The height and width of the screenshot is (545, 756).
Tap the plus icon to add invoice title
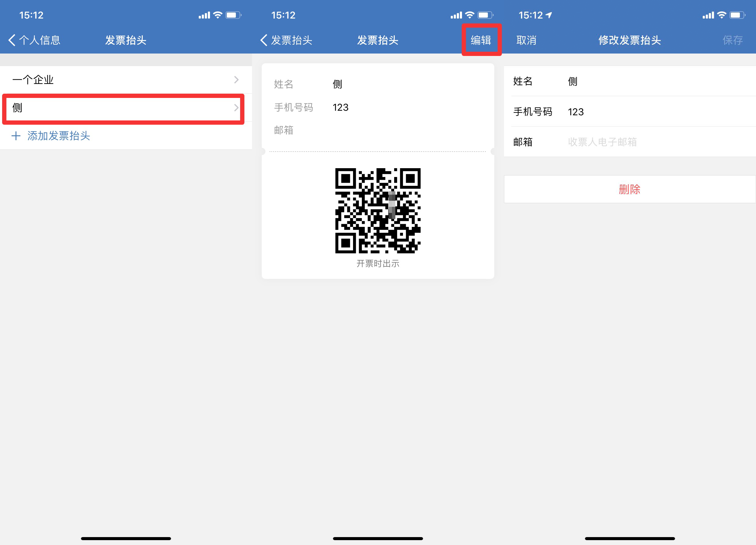pyautogui.click(x=16, y=136)
